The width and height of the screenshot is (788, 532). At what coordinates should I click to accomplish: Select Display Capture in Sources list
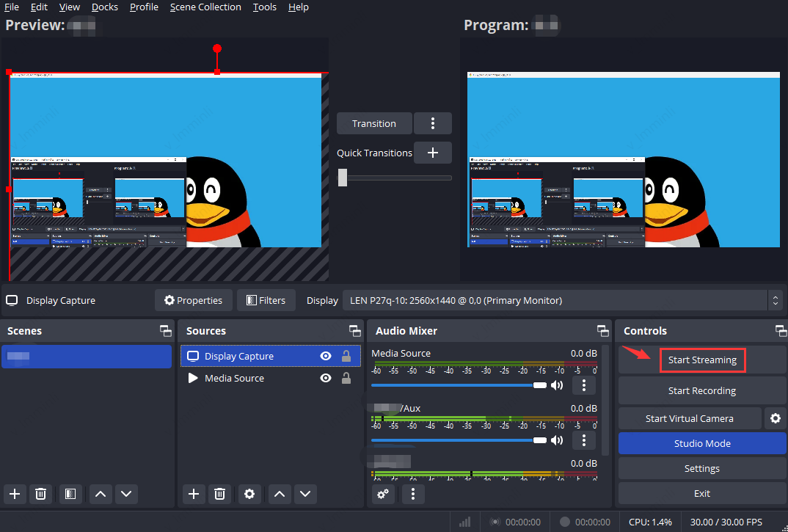coord(271,356)
